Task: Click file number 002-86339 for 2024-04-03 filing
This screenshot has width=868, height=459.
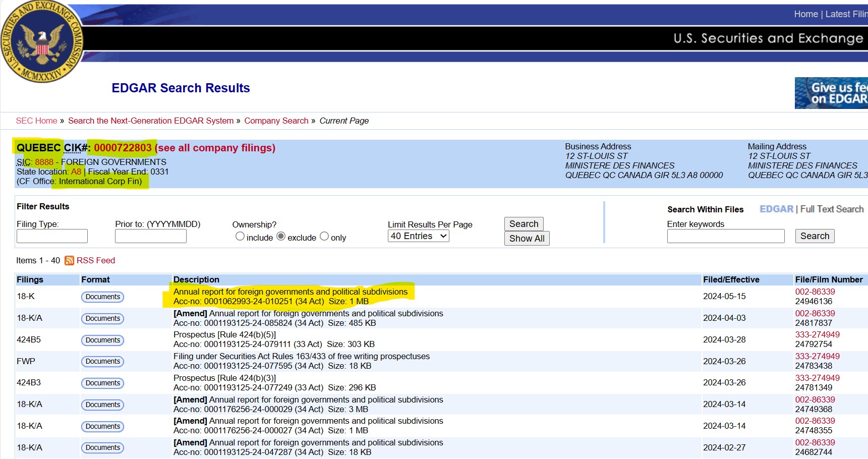Action: pos(815,314)
